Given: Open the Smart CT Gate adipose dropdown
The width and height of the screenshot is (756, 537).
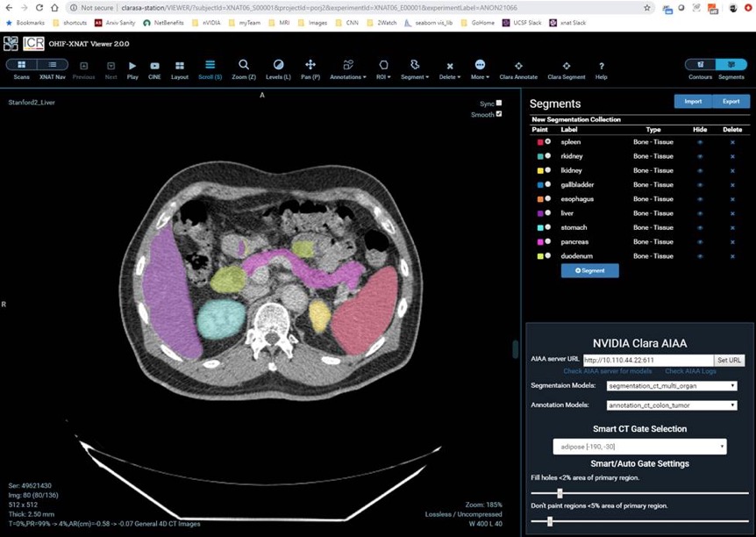Looking at the screenshot, I should pos(639,447).
